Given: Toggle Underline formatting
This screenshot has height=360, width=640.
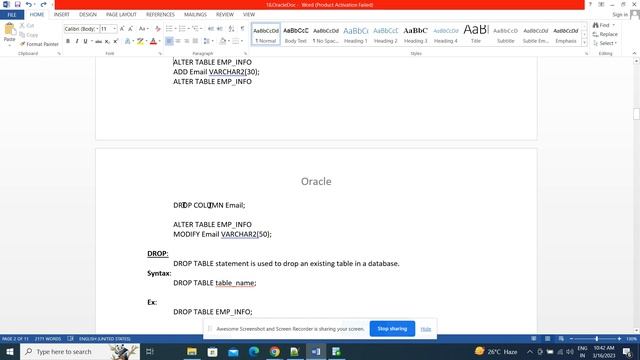Looking at the screenshot, I should click(85, 41).
